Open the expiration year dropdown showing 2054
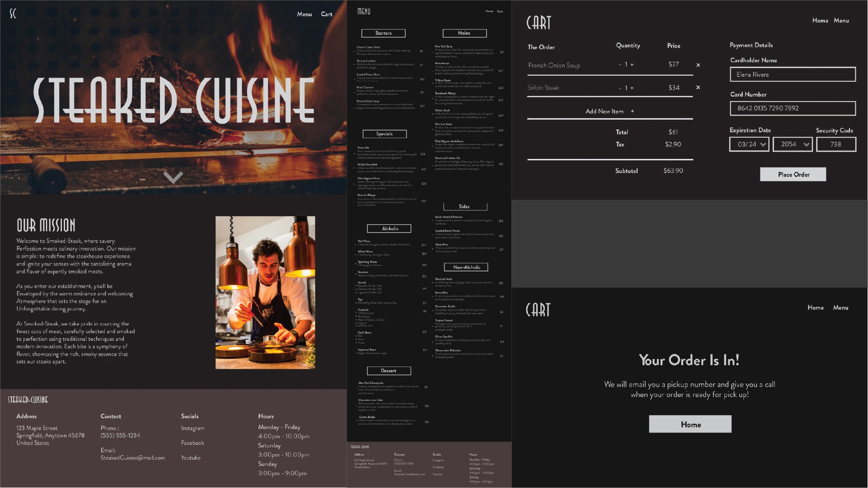The height and width of the screenshot is (488, 868). (793, 144)
